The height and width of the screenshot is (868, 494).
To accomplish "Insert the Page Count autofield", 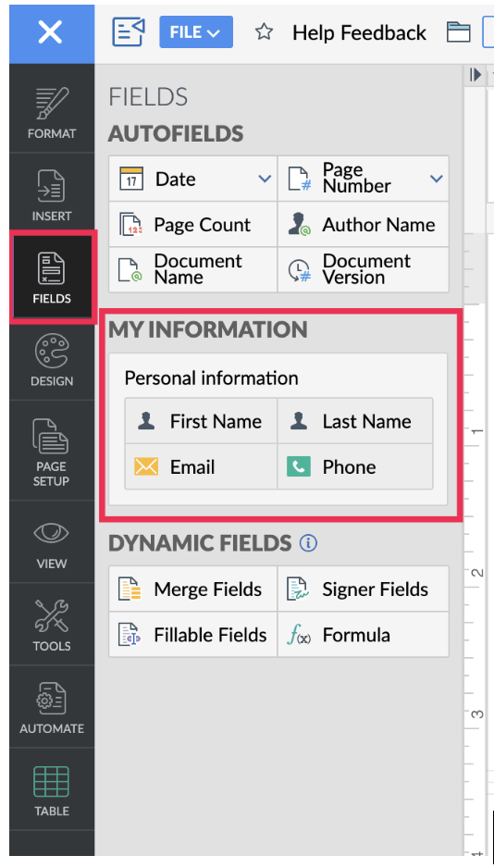I will pos(193,225).
